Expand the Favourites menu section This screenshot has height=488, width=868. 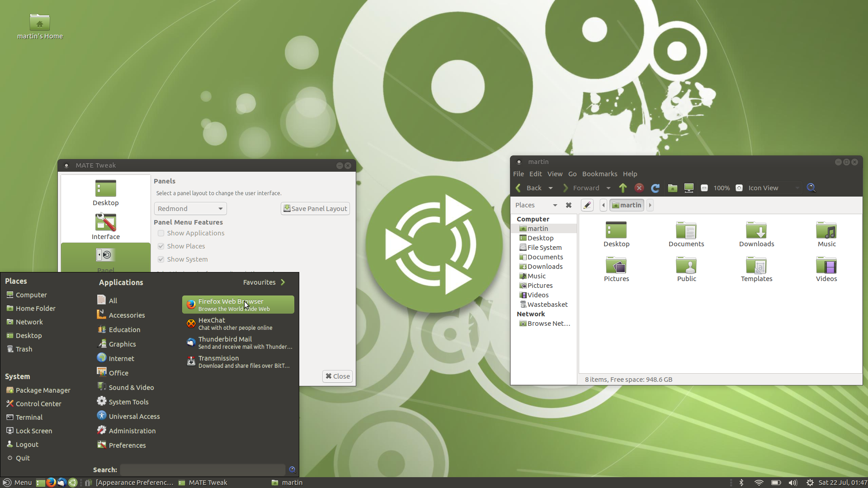click(284, 282)
